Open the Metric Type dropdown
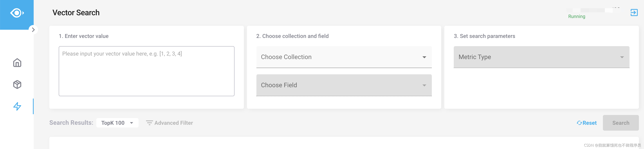The height and width of the screenshot is (149, 644). tap(541, 57)
